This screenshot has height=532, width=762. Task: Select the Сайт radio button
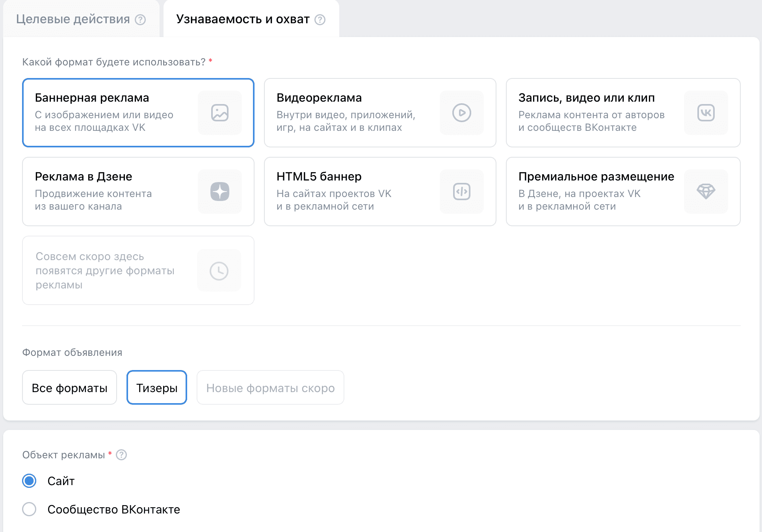[x=29, y=481]
